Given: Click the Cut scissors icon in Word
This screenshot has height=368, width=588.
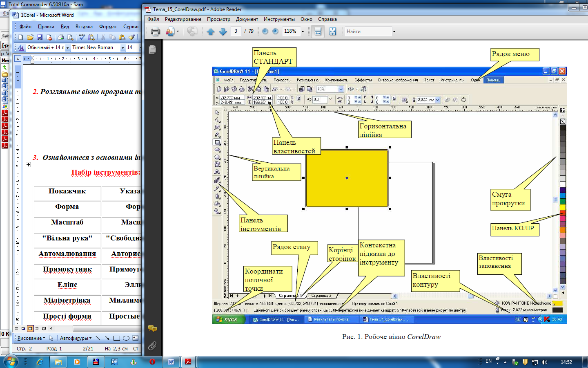Looking at the screenshot, I should [103, 37].
